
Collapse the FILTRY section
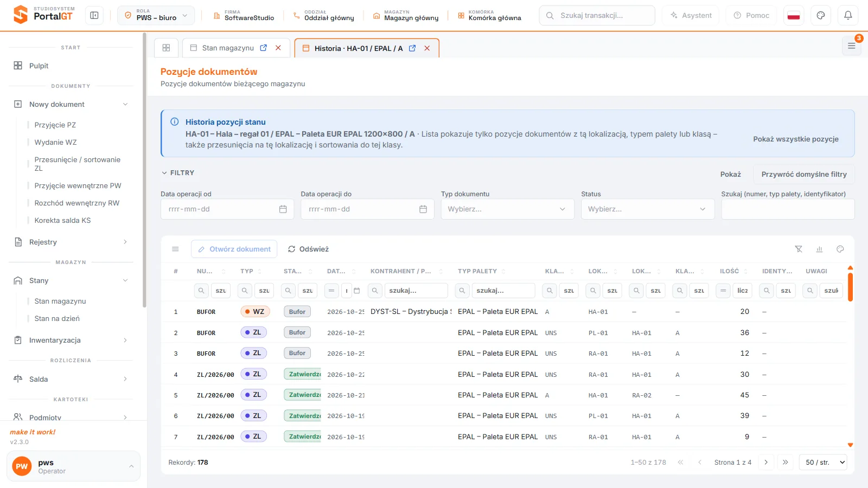178,173
